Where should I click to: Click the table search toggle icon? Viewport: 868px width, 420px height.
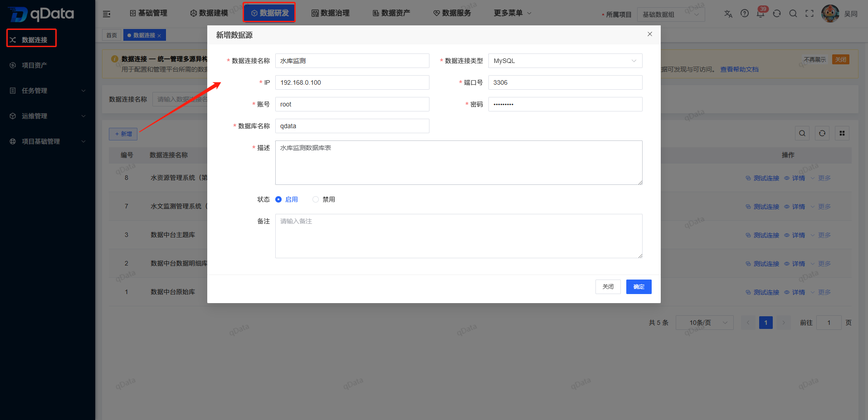click(x=802, y=133)
